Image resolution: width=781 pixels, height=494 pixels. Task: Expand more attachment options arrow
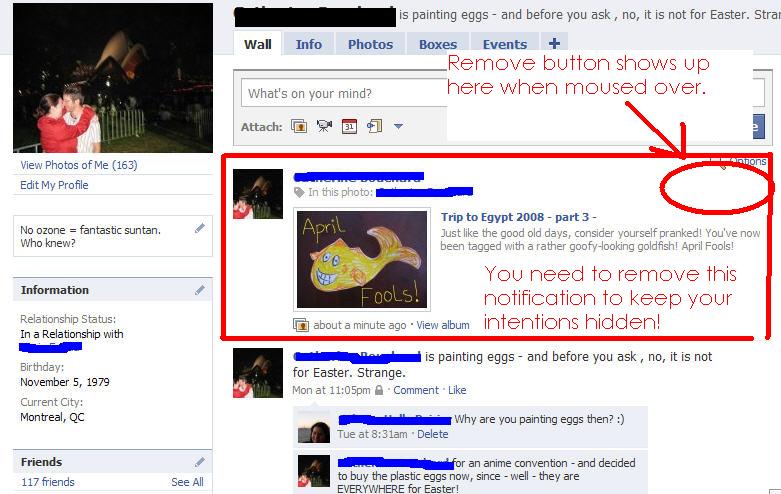tap(398, 126)
